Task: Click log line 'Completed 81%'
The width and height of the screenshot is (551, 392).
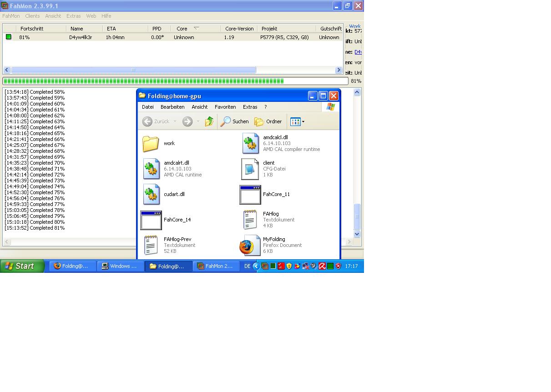Action: point(35,228)
